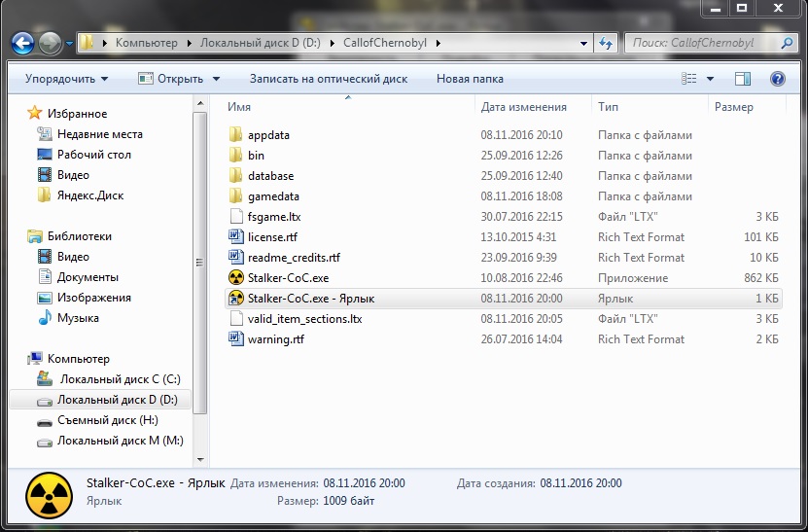This screenshot has width=808, height=532.
Task: Select the 'readme_credits.rtf' document icon
Action: [x=236, y=257]
